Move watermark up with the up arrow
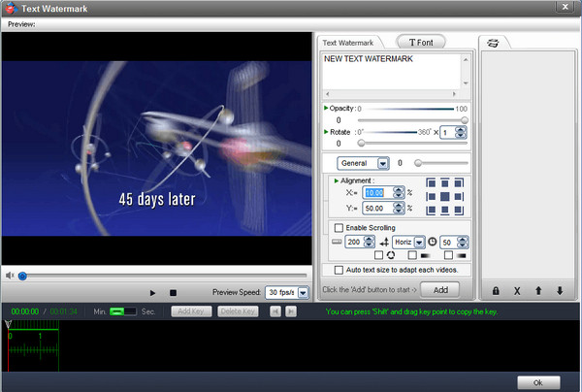This screenshot has height=392, width=582. [x=538, y=290]
